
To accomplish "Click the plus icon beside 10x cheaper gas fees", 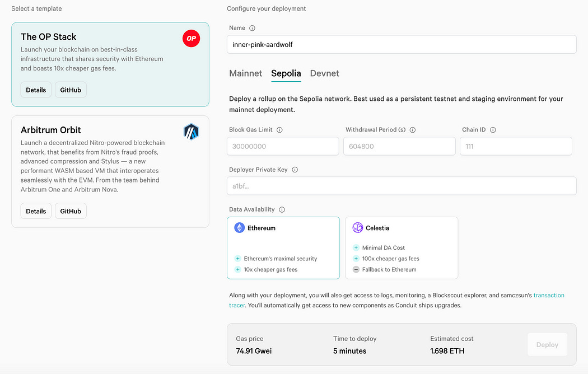I will tap(237, 269).
